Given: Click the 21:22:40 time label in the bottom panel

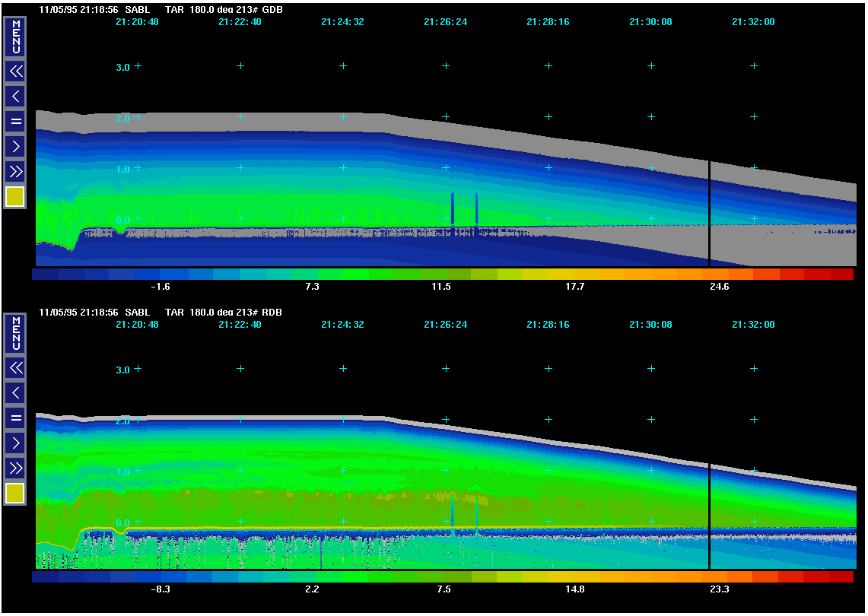Looking at the screenshot, I should pyautogui.click(x=240, y=325).
